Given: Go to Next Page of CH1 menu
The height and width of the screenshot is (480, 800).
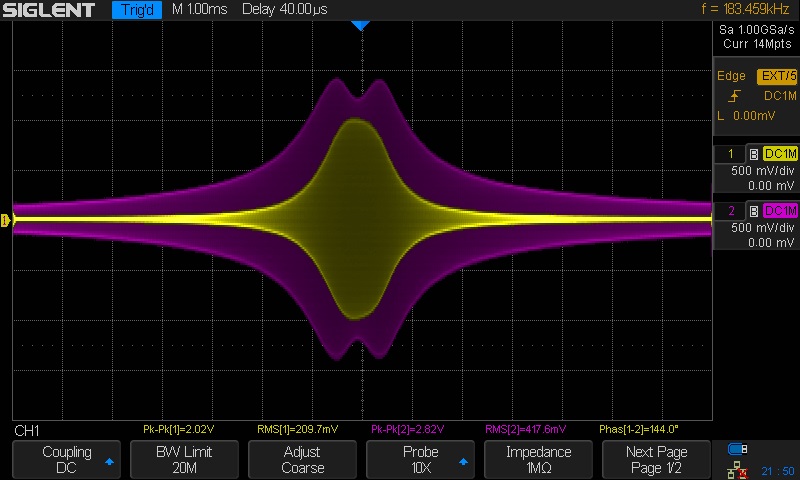Looking at the screenshot, I should [656, 459].
